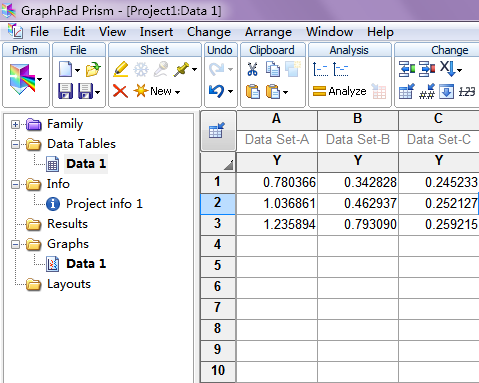This screenshot has width=479, height=383.
Task: Click cell containing 0.793090
Action: coord(358,224)
